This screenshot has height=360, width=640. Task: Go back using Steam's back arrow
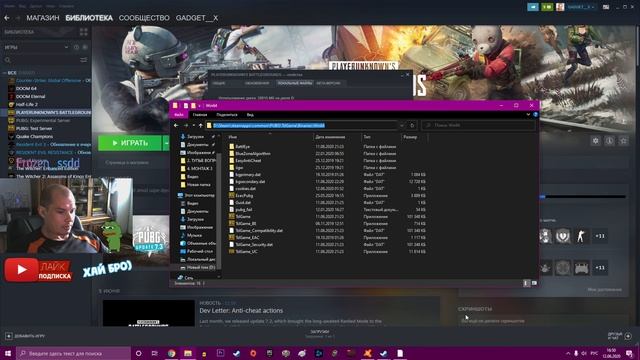tap(7, 18)
